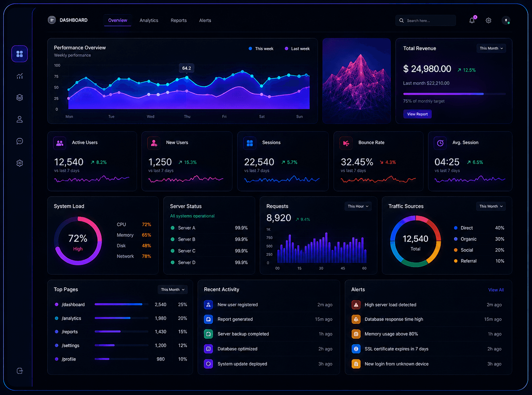532x395 pixels.
Task: Click the New login unknown device icon
Action: point(356,364)
